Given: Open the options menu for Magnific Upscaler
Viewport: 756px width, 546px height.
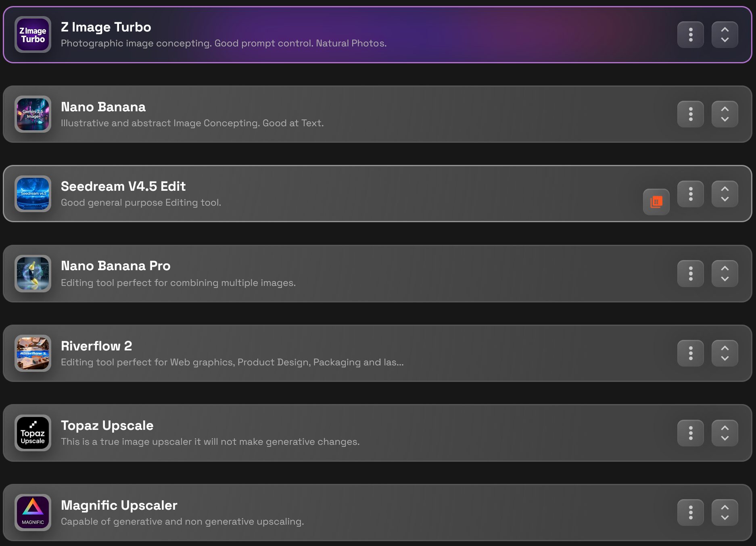Looking at the screenshot, I should tap(691, 513).
